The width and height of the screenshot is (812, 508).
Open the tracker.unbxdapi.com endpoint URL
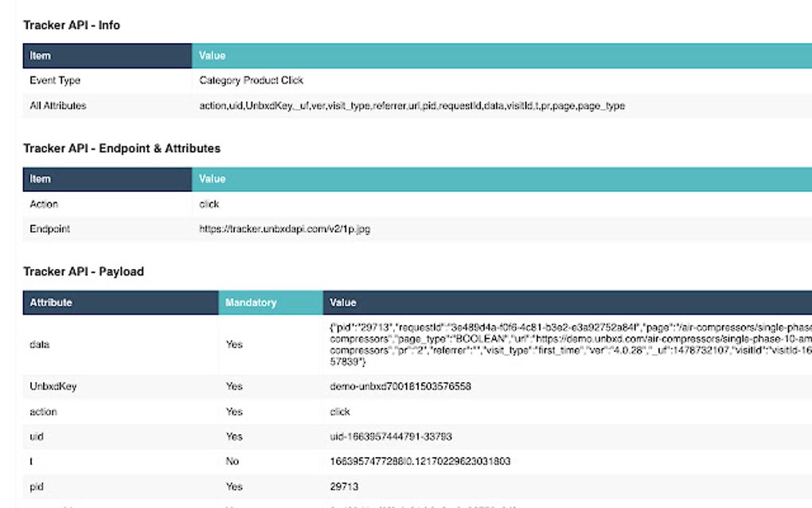point(284,229)
